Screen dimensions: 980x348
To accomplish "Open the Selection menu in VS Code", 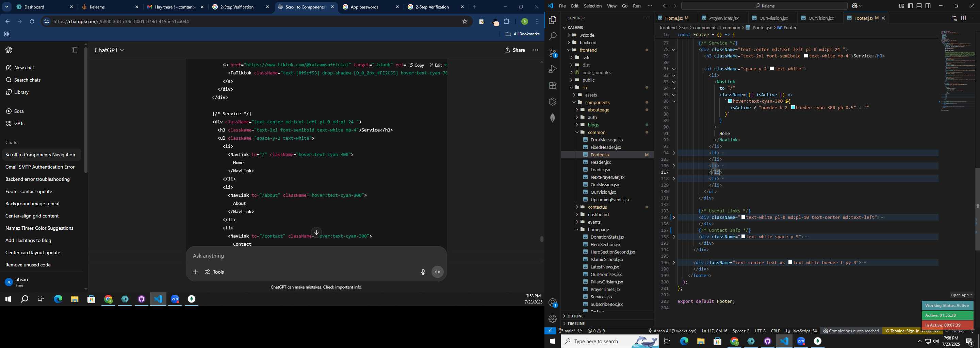I will [592, 6].
